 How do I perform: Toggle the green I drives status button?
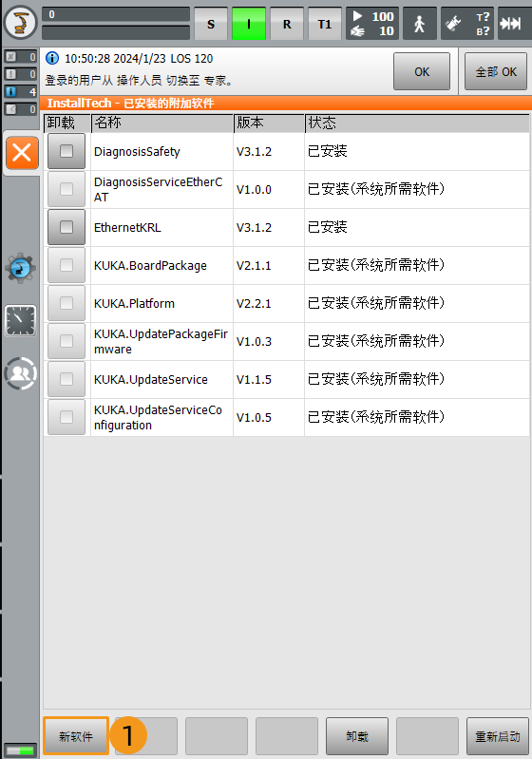coord(249,24)
